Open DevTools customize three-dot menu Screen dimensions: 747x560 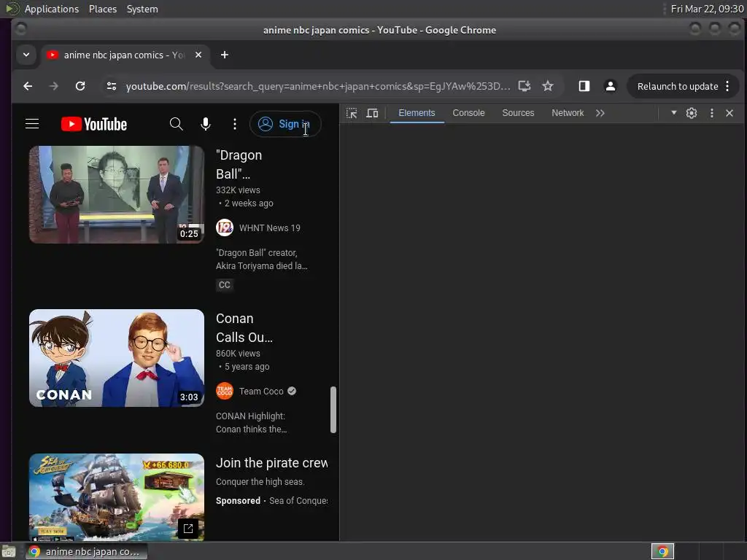coord(712,113)
